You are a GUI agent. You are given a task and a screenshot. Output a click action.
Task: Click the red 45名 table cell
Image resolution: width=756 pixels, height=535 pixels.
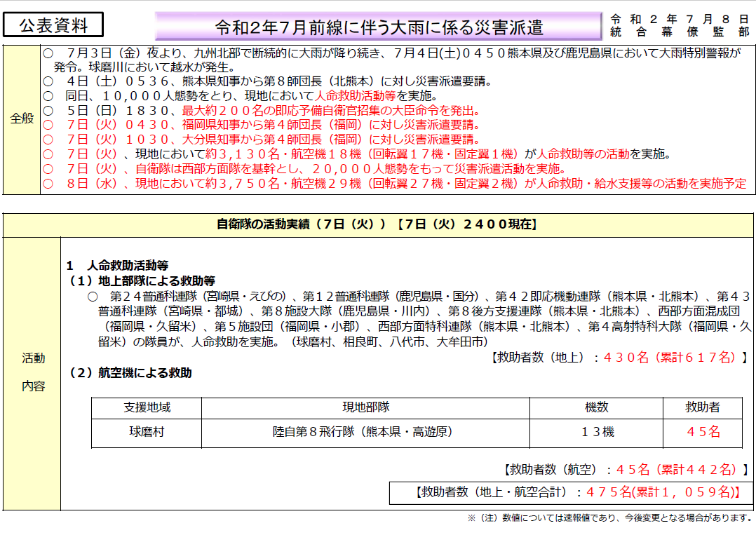point(703,433)
